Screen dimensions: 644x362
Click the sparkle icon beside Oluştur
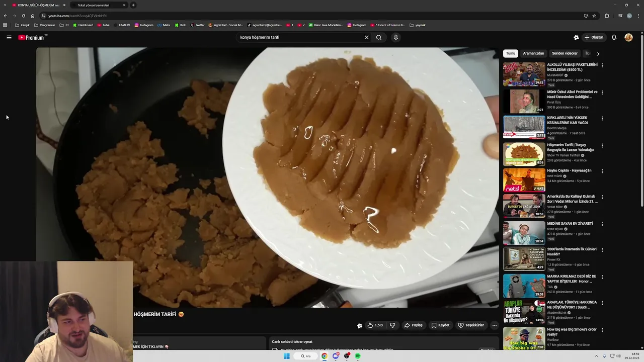pos(576,37)
